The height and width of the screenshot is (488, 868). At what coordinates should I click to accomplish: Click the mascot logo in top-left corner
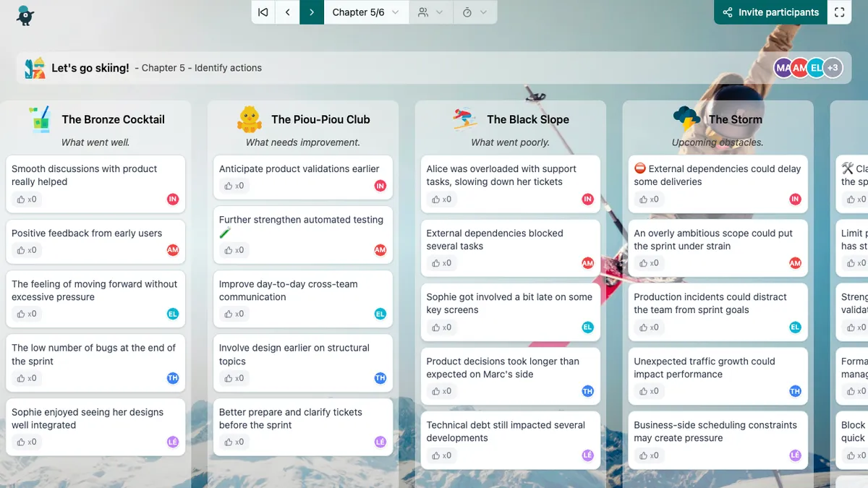[25, 15]
